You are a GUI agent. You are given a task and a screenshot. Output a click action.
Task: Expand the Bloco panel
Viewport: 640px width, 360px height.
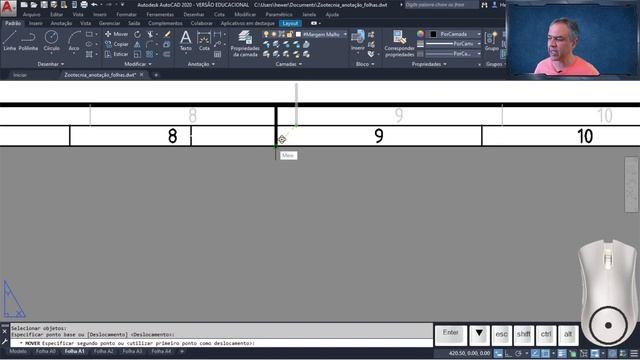point(364,64)
